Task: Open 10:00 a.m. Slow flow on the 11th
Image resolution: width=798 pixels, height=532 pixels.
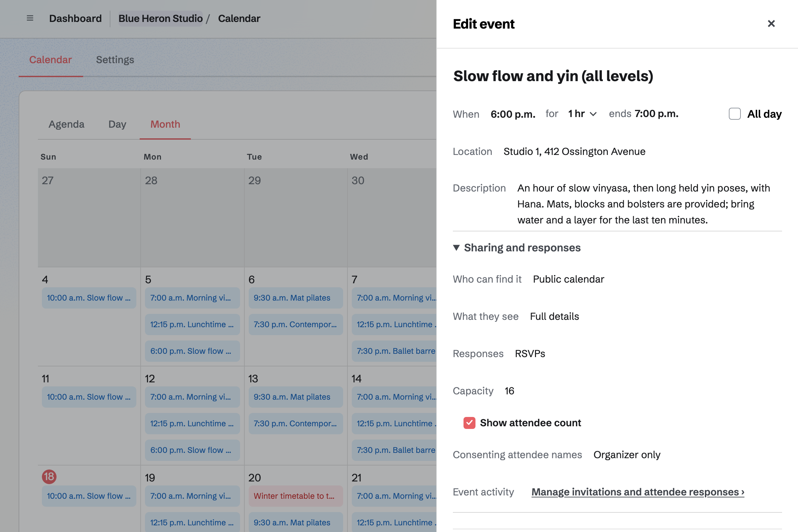Action: [89, 397]
